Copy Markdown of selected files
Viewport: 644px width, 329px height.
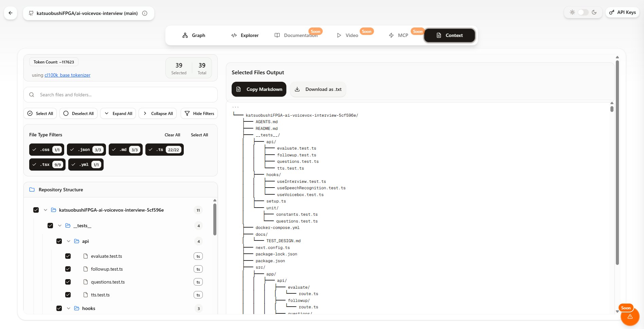tap(259, 89)
